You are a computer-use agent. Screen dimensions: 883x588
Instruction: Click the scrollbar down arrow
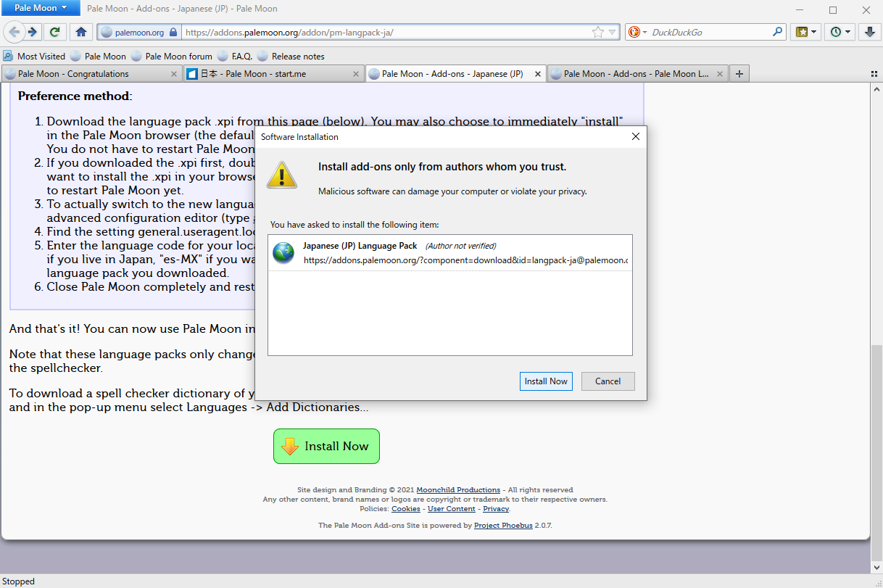(x=876, y=567)
